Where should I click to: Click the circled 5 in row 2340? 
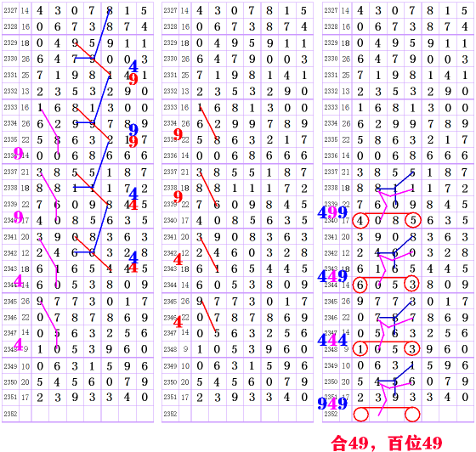click(413, 220)
